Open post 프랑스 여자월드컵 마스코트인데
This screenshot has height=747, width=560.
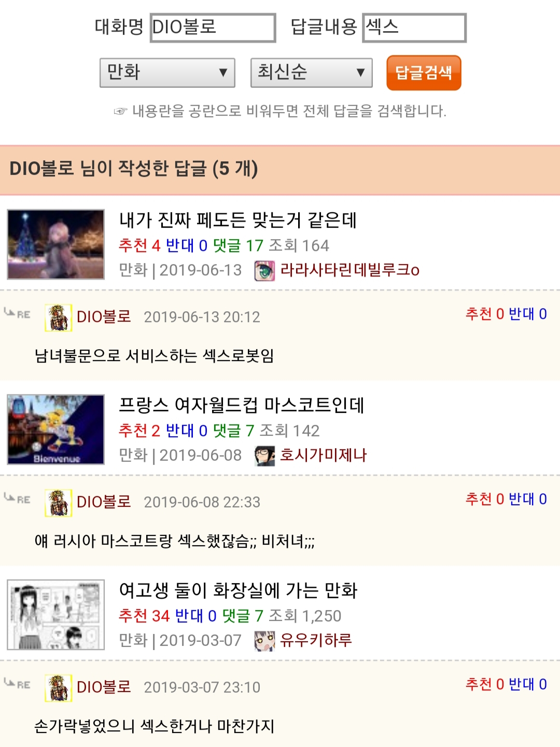click(242, 405)
